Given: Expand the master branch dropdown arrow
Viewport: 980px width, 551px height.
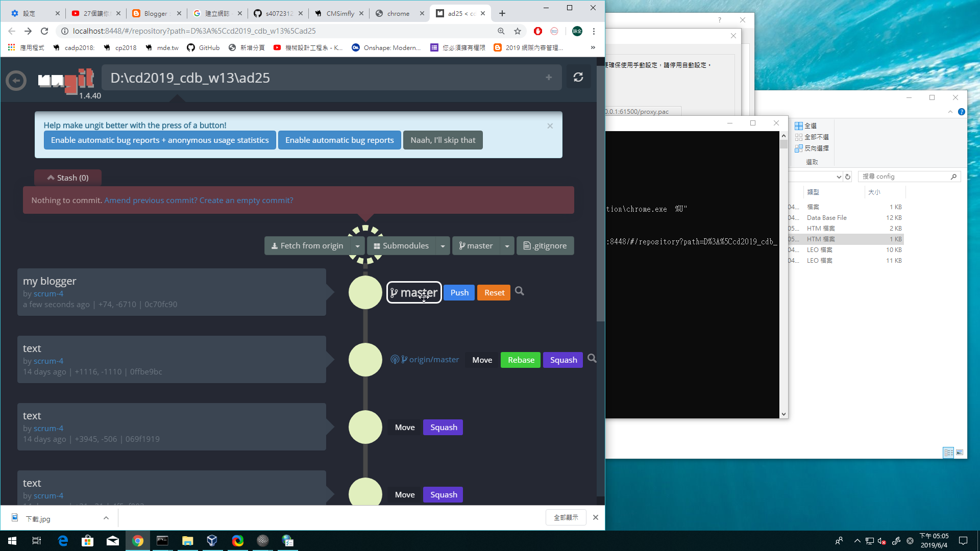Looking at the screenshot, I should [x=507, y=246].
